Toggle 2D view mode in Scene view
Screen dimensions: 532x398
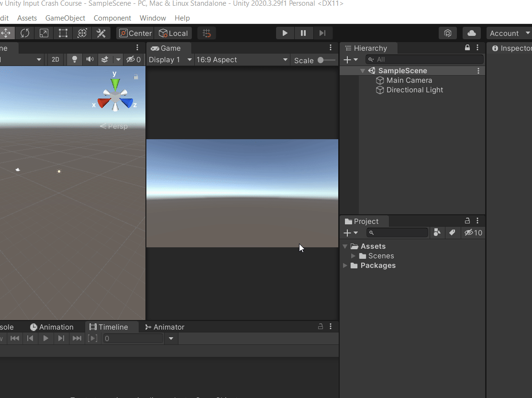[55, 59]
